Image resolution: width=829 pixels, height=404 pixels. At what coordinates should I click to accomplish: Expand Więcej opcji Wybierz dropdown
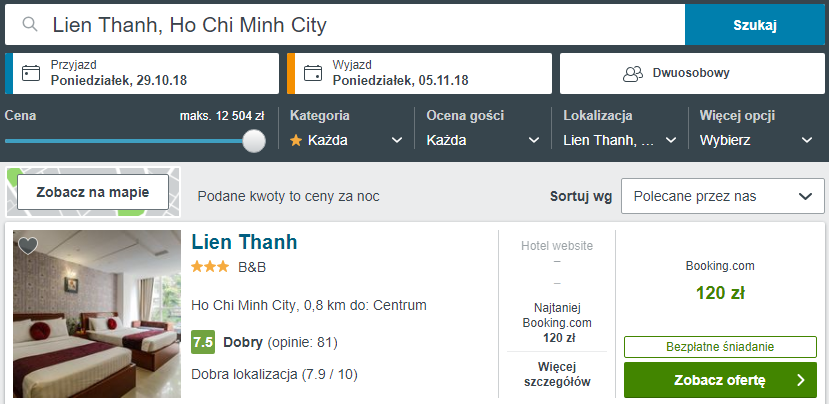point(756,140)
